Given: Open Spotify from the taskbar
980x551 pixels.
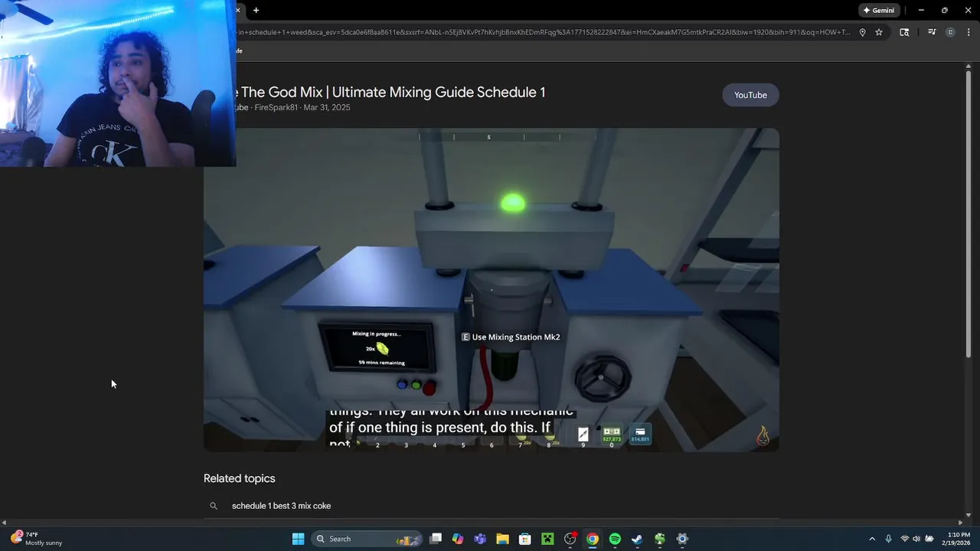Looking at the screenshot, I should (x=615, y=539).
